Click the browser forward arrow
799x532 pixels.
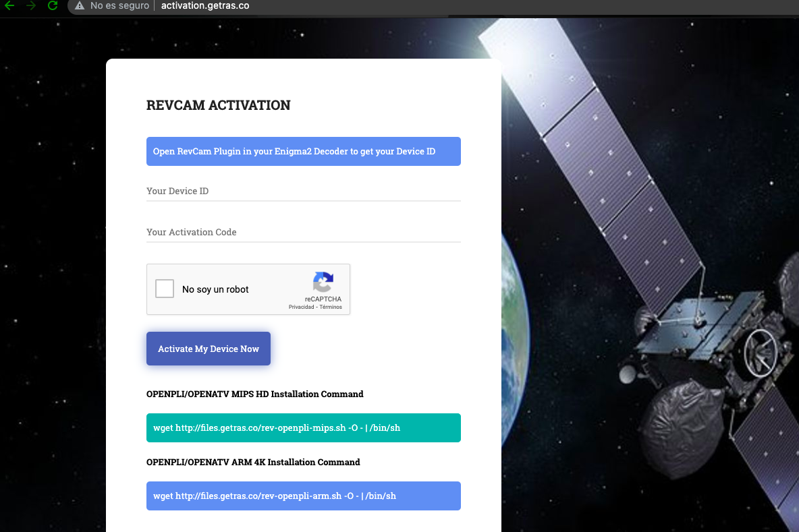point(31,5)
